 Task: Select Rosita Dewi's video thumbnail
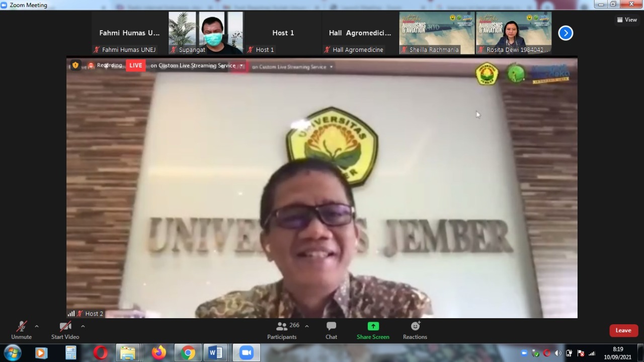click(513, 33)
